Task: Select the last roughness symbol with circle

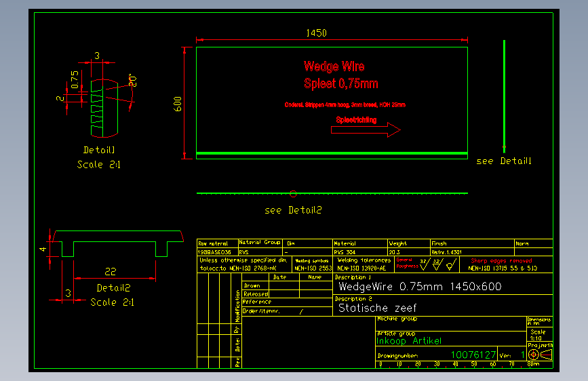Action: (452, 264)
